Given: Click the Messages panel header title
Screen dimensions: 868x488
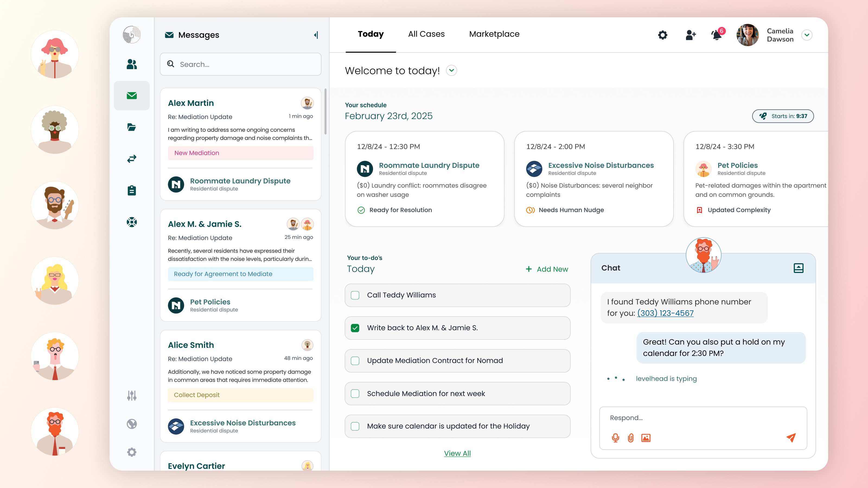Looking at the screenshot, I should pos(199,35).
